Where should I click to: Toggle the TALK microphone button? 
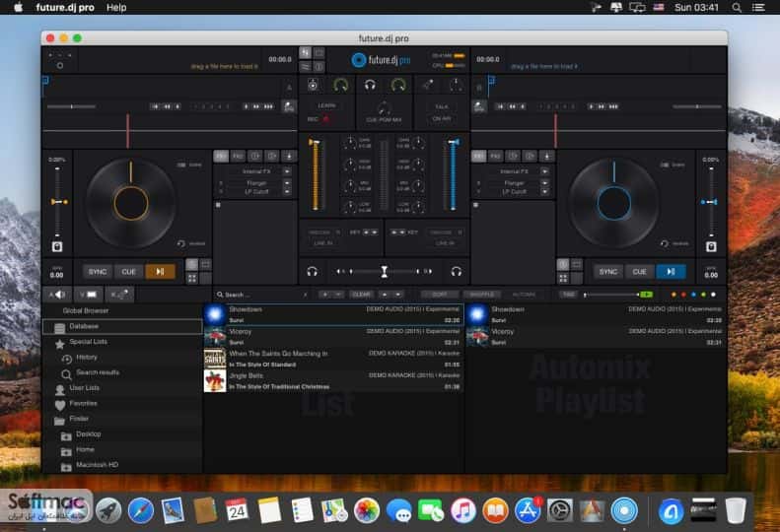(x=441, y=107)
